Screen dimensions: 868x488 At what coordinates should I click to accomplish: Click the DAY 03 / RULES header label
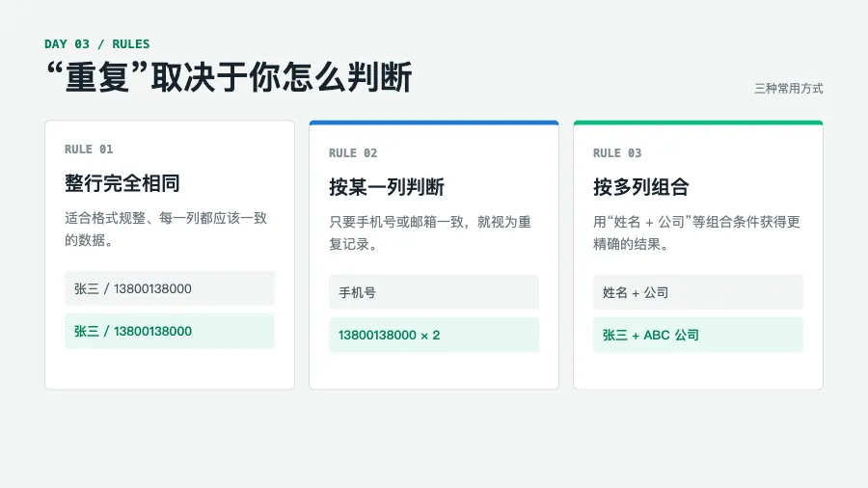[x=96, y=44]
